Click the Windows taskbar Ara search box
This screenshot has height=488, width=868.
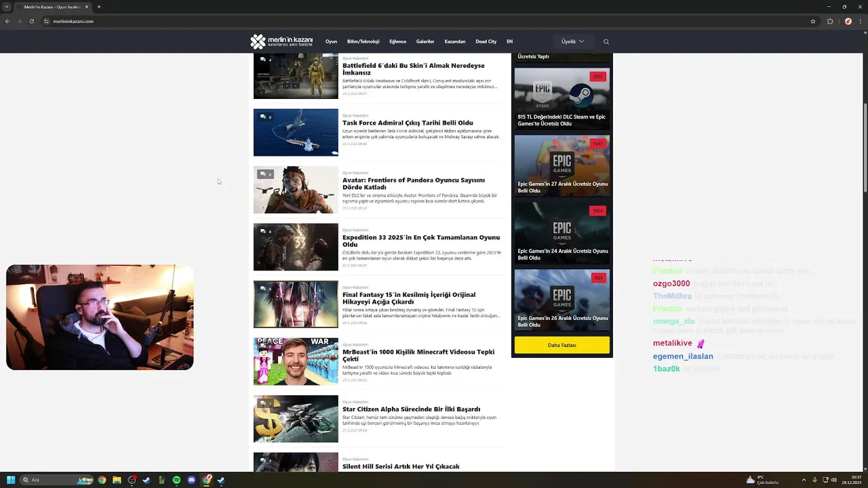click(58, 480)
